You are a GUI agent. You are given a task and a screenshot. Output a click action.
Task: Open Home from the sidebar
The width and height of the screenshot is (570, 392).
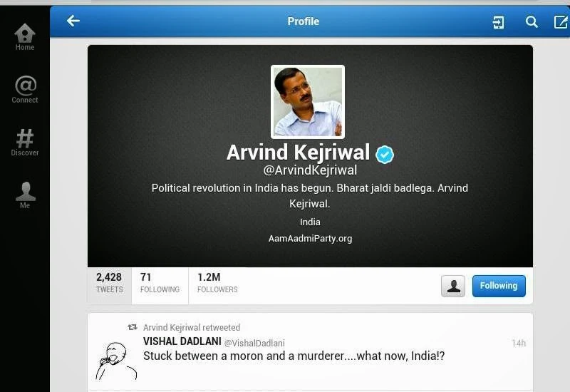(x=25, y=37)
